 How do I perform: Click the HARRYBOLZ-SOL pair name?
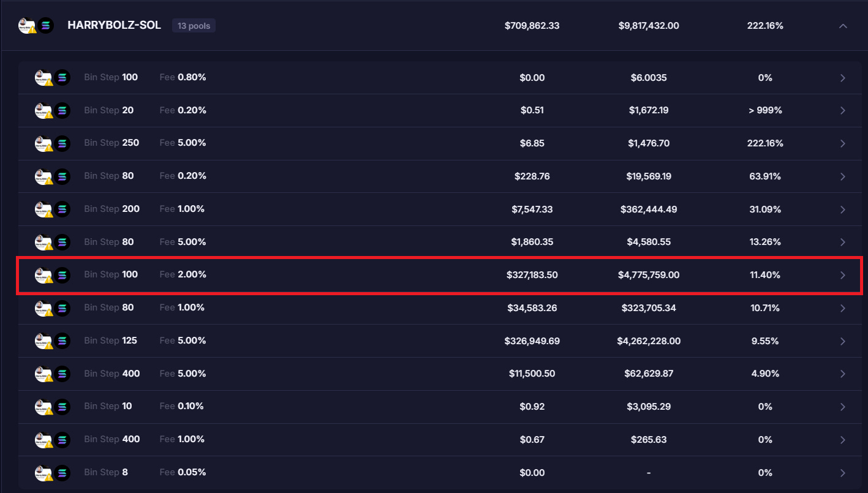(114, 26)
